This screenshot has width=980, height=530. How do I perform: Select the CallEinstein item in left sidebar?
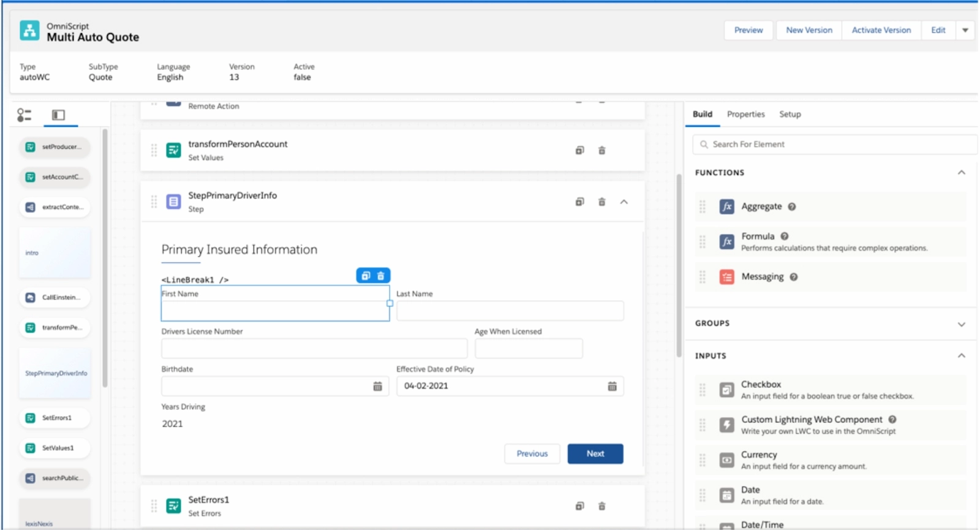55,298
